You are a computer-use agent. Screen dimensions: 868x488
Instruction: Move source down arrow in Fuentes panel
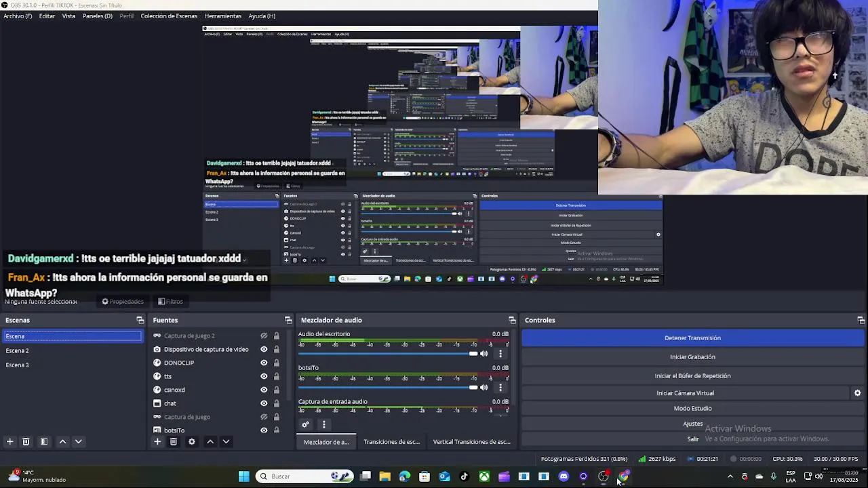pos(226,441)
